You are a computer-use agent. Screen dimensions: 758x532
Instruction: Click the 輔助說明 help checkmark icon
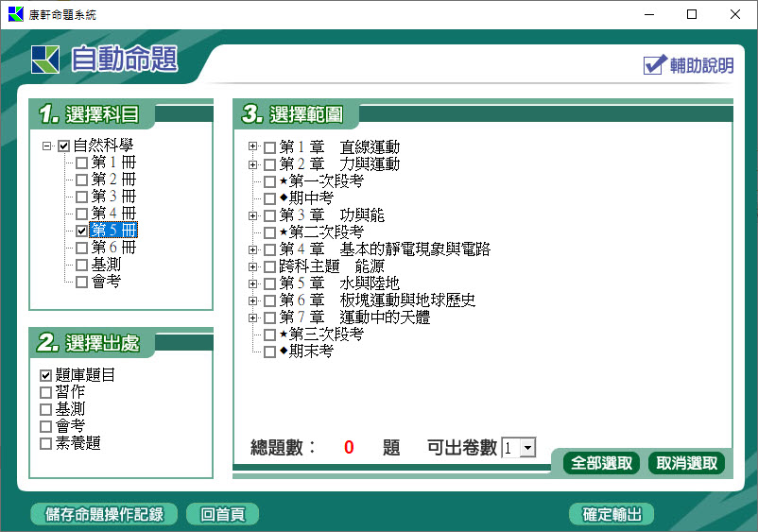click(x=655, y=64)
